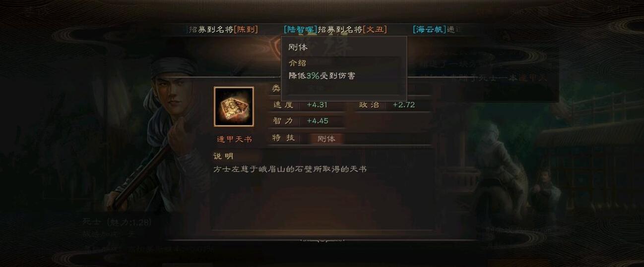Click the 介绍 heading in the tooltip
The image size is (644, 267).
click(298, 63)
